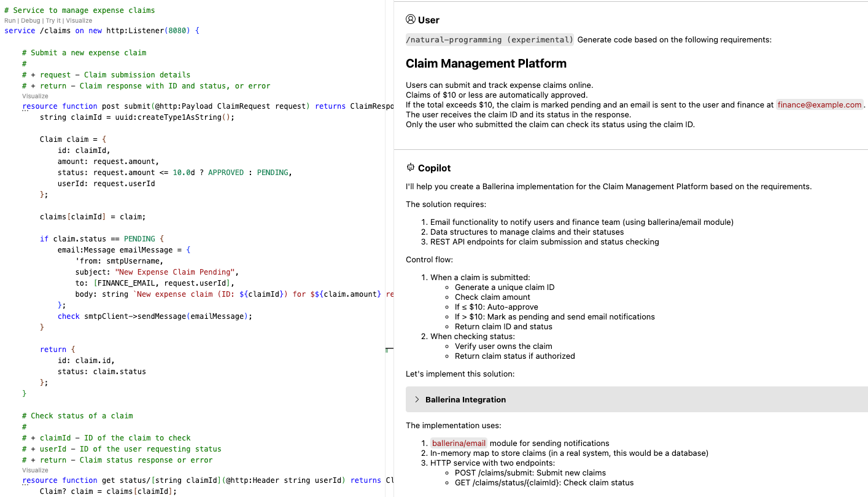Click the Try it code lens
This screenshot has width=868, height=497.
tap(53, 20)
